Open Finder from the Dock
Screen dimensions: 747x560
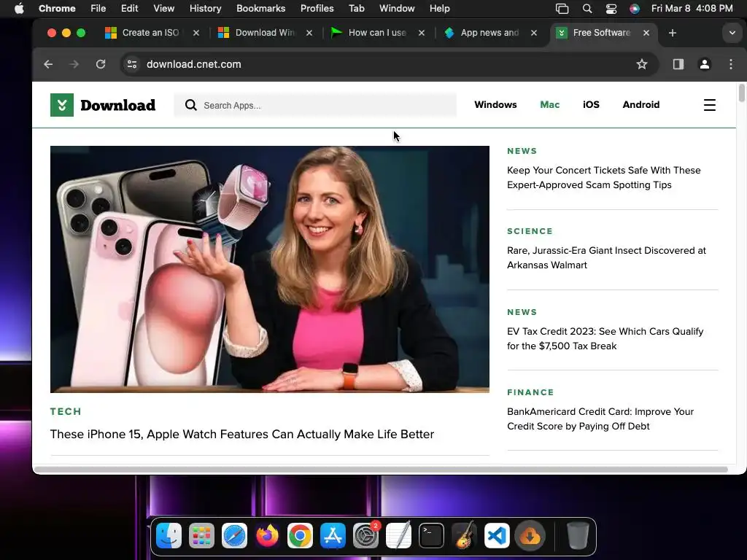click(x=169, y=536)
